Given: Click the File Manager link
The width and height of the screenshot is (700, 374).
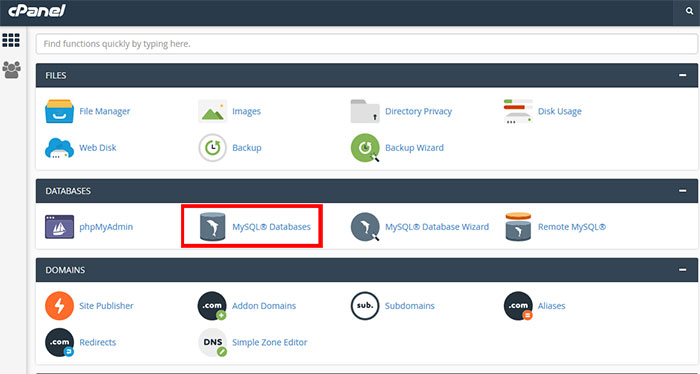Looking at the screenshot, I should (104, 111).
